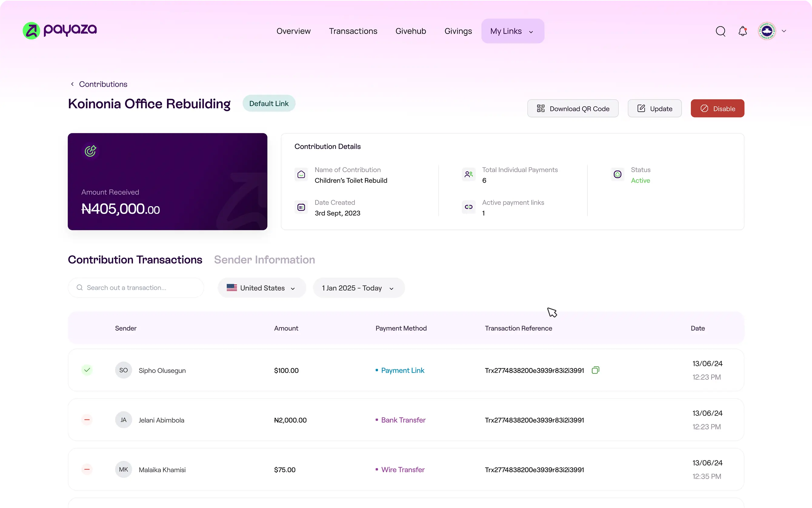Viewport: 812px width, 508px height.
Task: Click the Payment Method column header
Action: click(401, 328)
